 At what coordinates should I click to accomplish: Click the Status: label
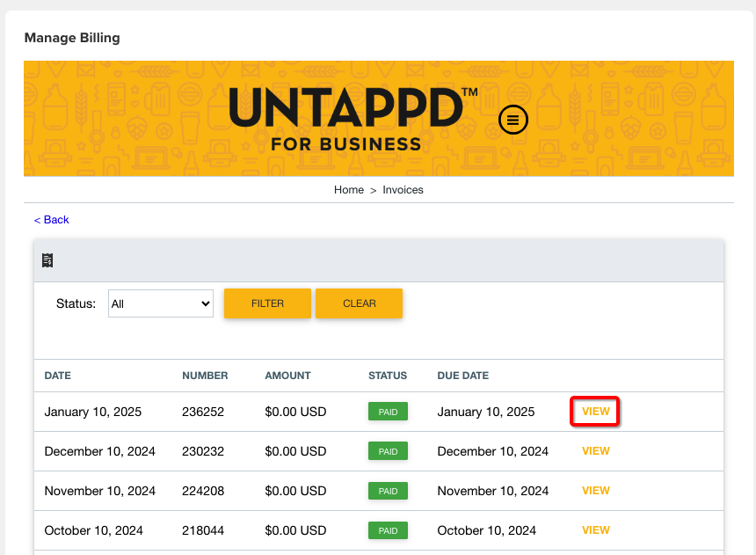click(76, 303)
